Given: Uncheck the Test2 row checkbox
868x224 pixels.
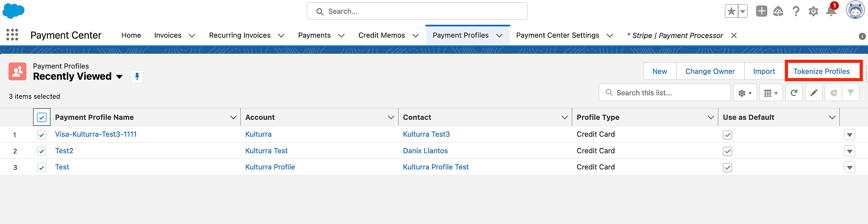Looking at the screenshot, I should pyautogui.click(x=42, y=151).
